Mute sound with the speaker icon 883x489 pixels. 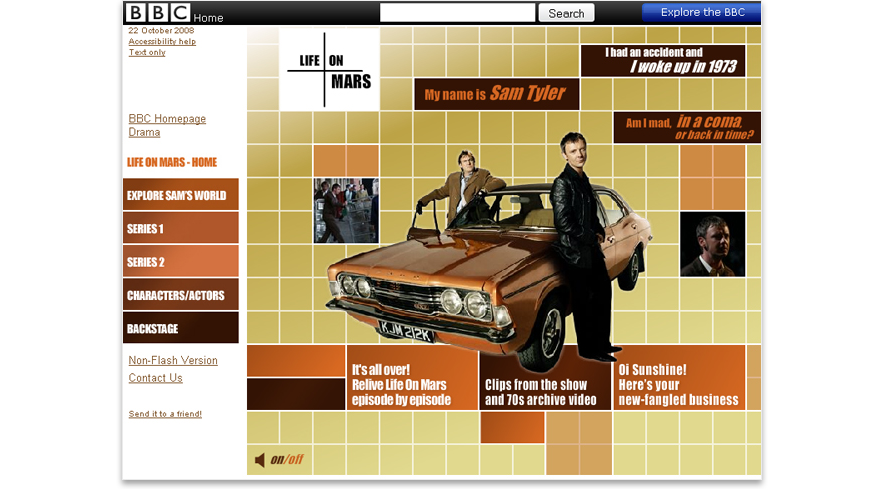[x=260, y=460]
